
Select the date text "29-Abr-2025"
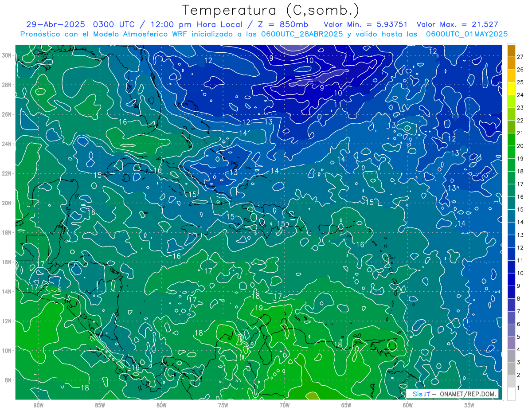[x=56, y=24]
